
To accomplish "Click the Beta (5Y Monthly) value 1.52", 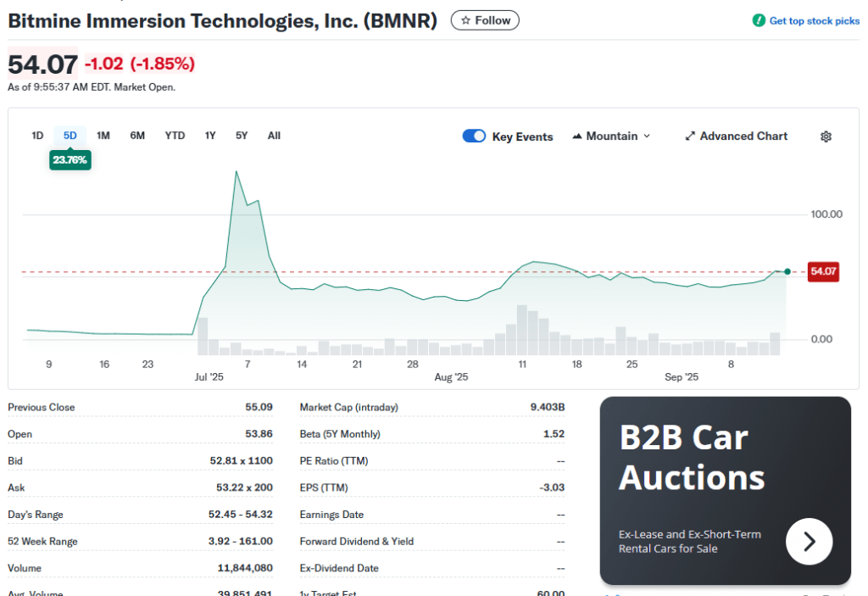I will 554,434.
